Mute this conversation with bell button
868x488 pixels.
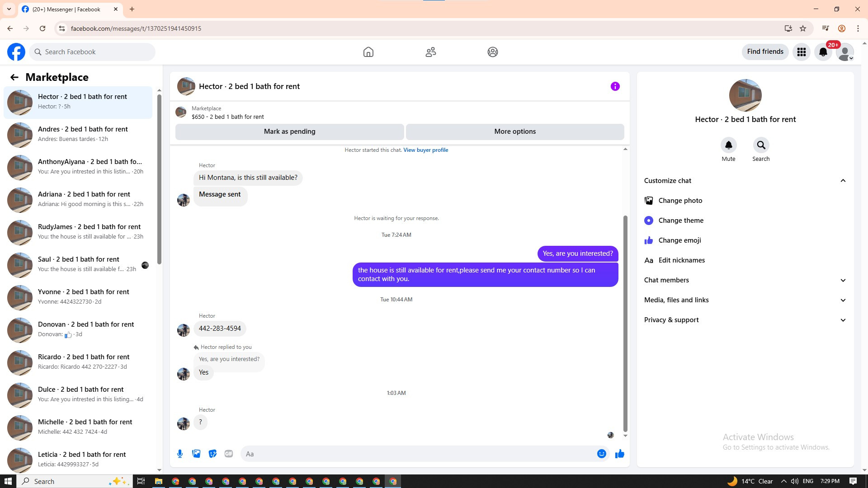tap(728, 145)
